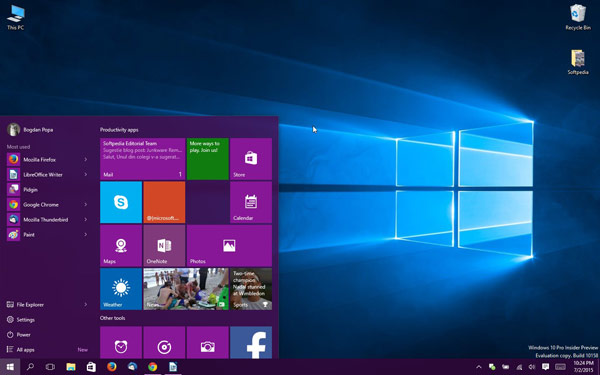Launch Pidgin from Most used list

coord(47,189)
